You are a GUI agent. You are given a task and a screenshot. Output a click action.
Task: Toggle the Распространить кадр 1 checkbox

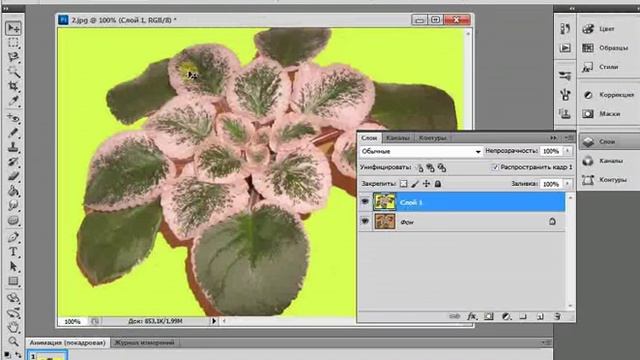tap(495, 167)
